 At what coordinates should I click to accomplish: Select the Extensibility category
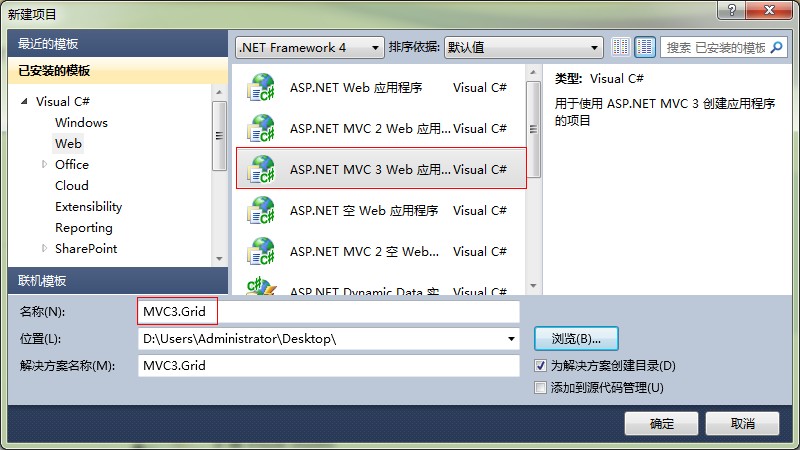(x=88, y=207)
